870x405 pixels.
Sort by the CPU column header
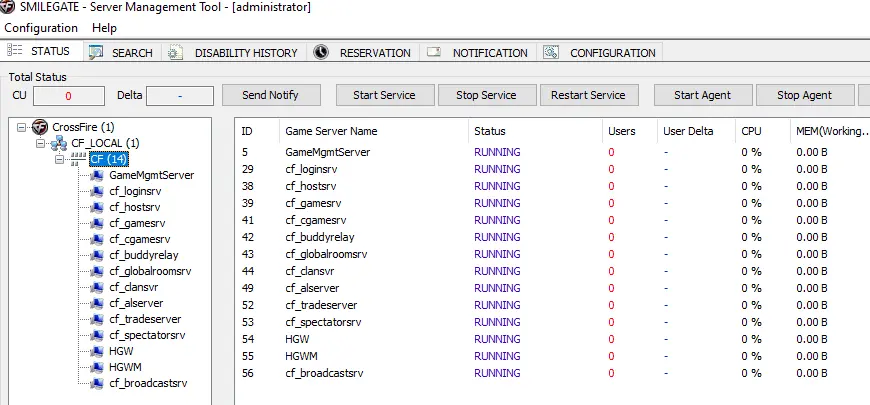[763, 131]
